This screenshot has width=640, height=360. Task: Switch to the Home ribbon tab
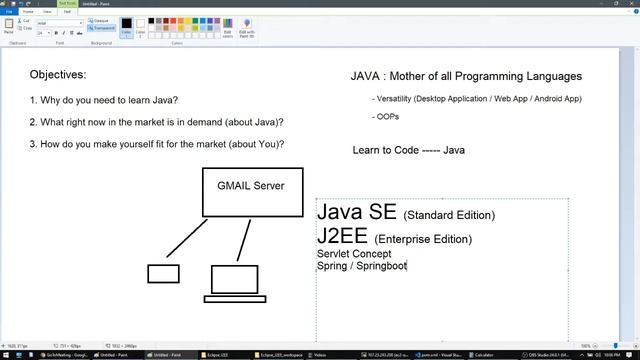tap(28, 11)
